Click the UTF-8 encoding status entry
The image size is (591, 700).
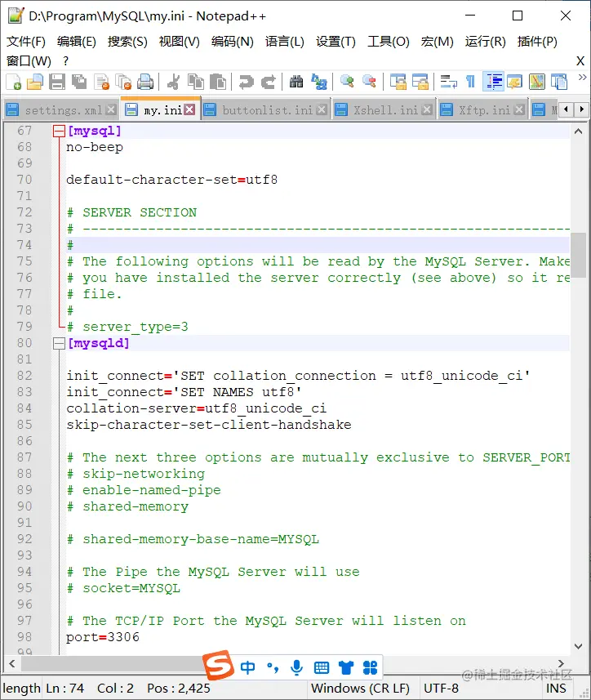[x=441, y=689]
